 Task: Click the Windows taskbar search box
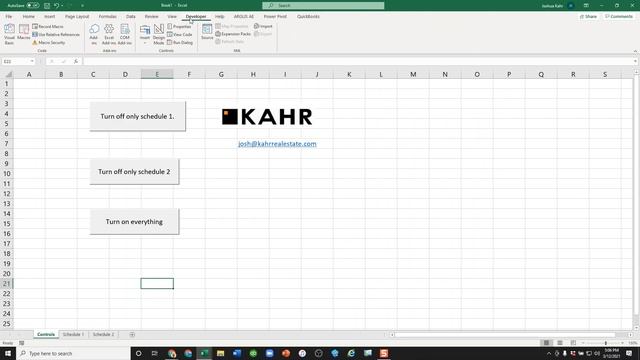(x=73, y=353)
